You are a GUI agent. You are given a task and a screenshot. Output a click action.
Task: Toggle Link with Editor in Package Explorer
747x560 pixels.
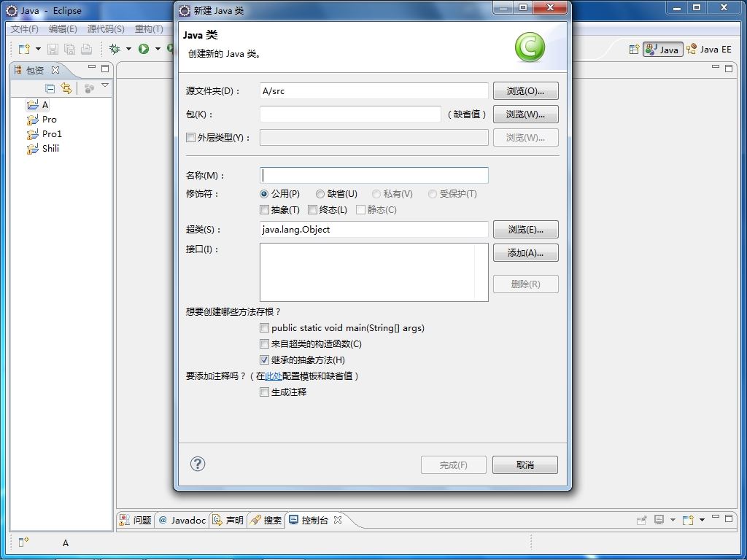66,88
